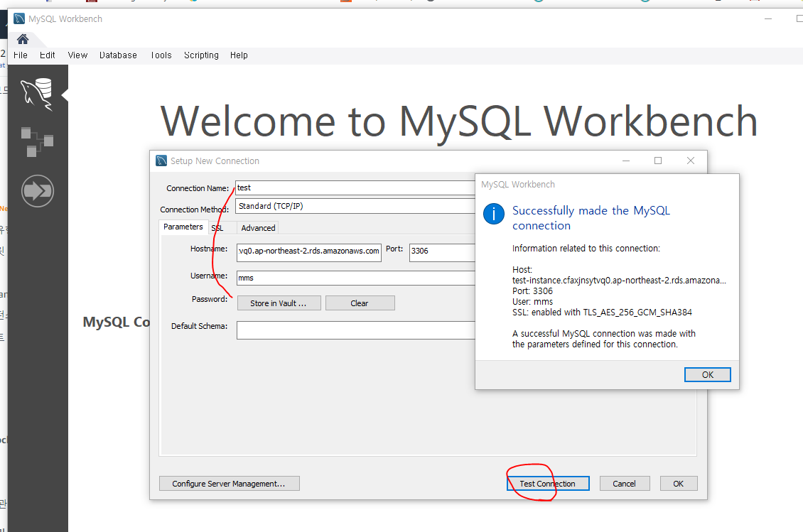The image size is (803, 532).
Task: Open the Tools menu
Action: pos(161,55)
